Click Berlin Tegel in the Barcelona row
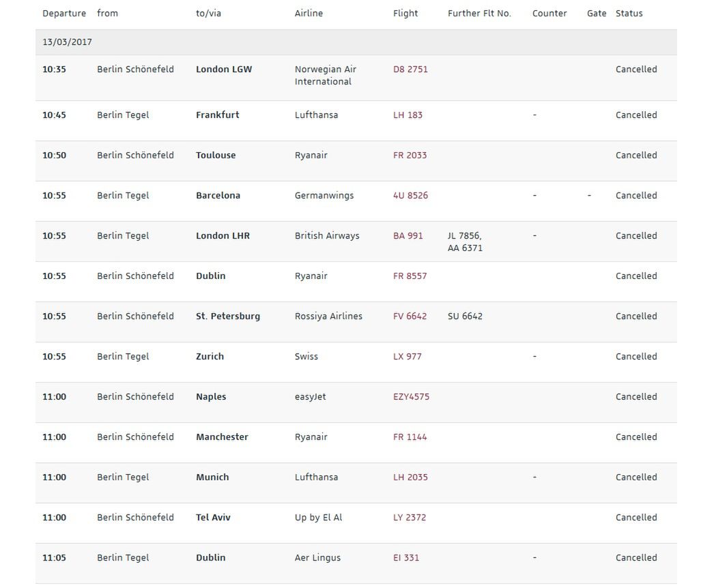This screenshot has width=701, height=588. click(123, 196)
